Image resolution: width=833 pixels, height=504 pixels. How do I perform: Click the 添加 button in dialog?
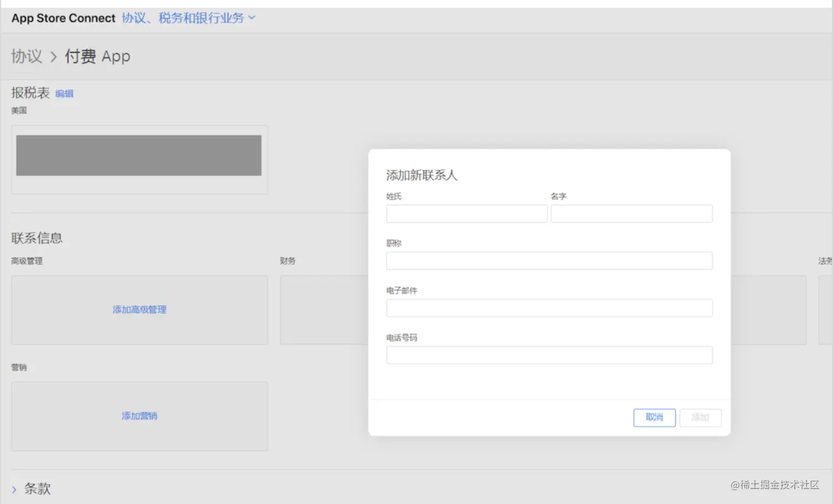click(x=701, y=418)
